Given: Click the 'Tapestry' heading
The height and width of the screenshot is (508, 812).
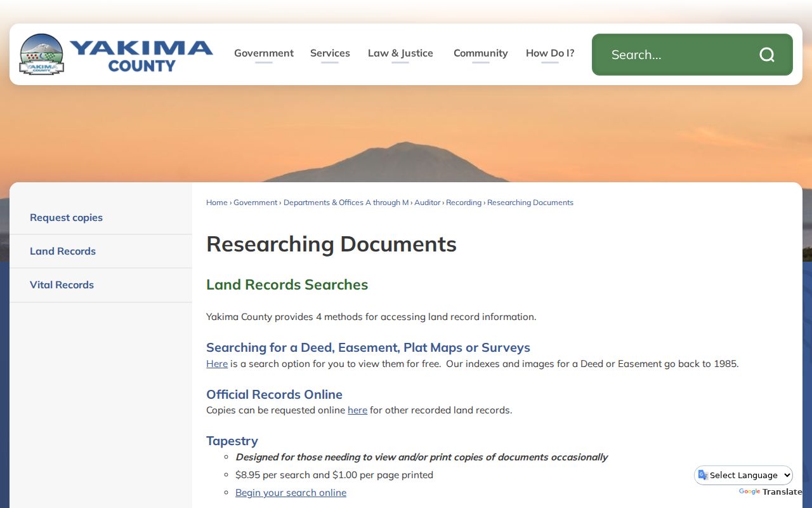Looking at the screenshot, I should tap(232, 441).
